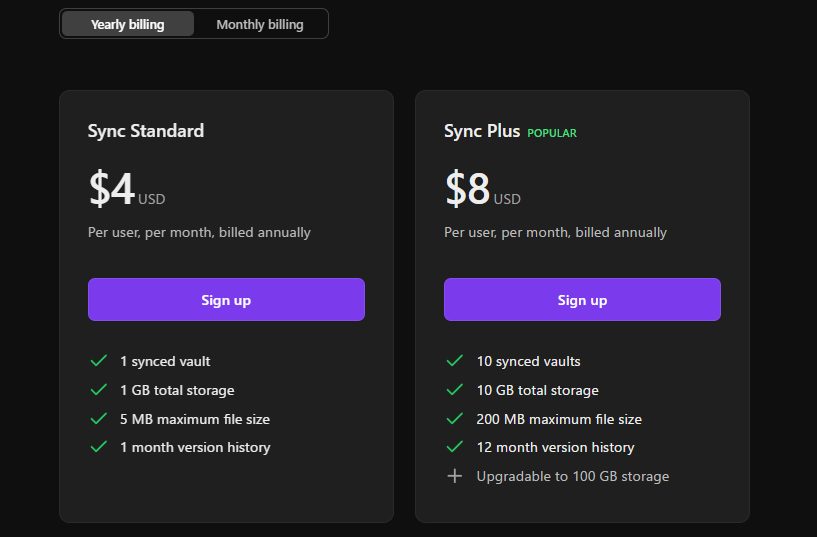The height and width of the screenshot is (537, 817).
Task: Click the 12 month version history text
Action: 556,447
